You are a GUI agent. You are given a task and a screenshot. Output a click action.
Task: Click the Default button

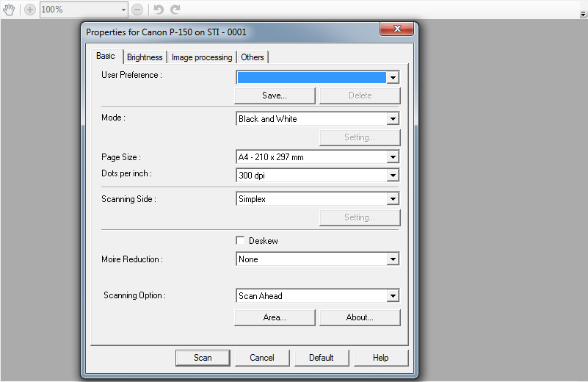pos(322,358)
